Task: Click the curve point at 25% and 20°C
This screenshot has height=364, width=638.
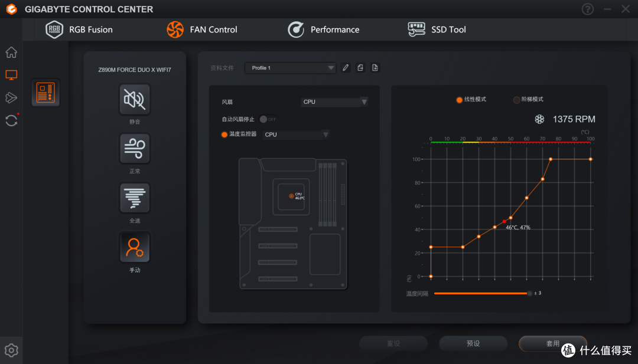Action: (463, 247)
